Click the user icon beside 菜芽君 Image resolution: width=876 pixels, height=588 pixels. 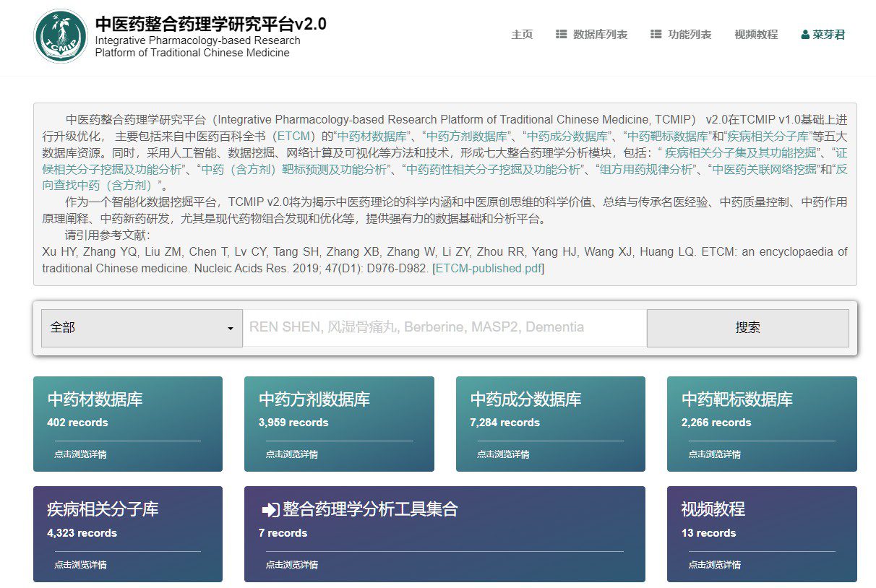point(805,35)
